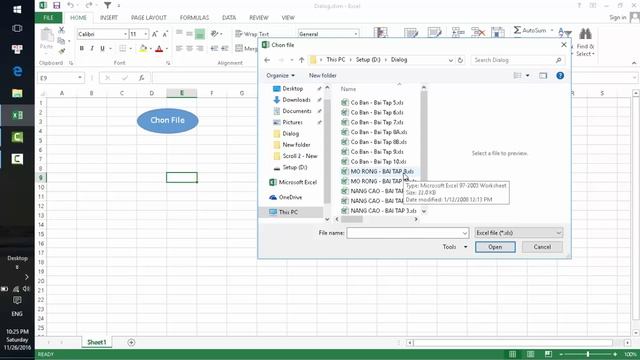Click Insert Function fx icon
This screenshot has height=360, width=640.
coord(142,78)
